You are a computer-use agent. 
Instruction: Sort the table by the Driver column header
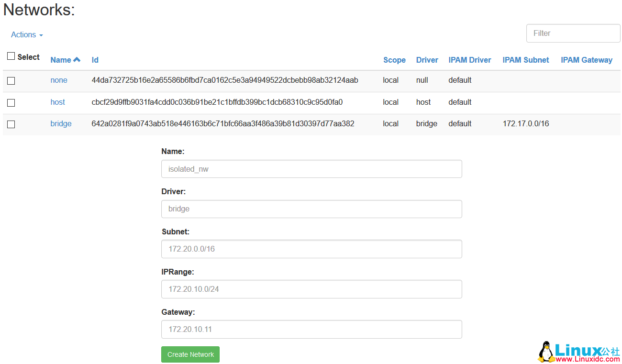pyautogui.click(x=426, y=59)
